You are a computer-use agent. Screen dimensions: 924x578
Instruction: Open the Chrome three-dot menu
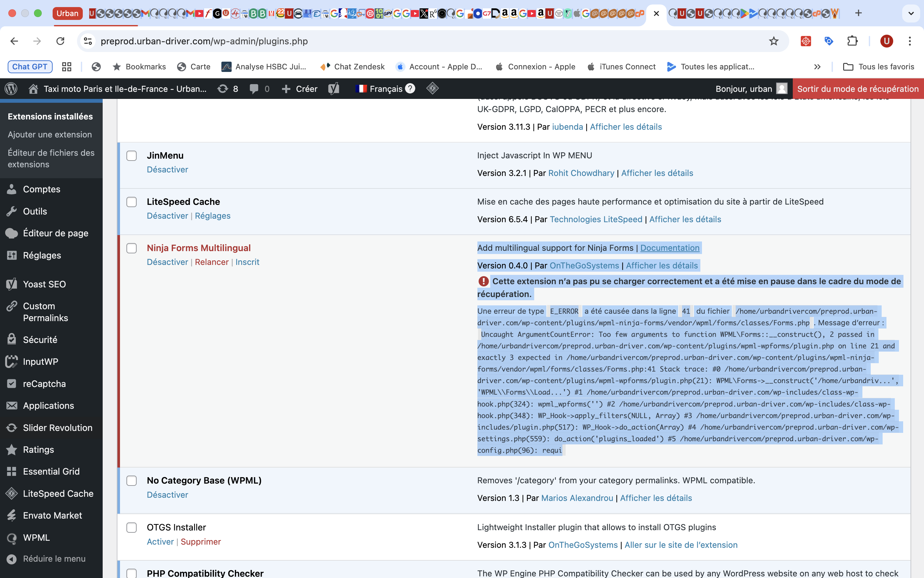click(x=910, y=41)
